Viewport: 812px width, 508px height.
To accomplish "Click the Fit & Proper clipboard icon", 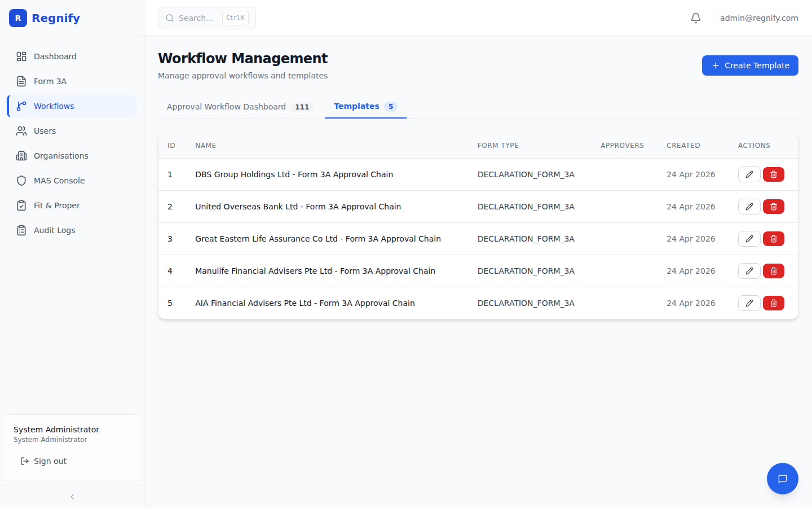I will point(21,205).
